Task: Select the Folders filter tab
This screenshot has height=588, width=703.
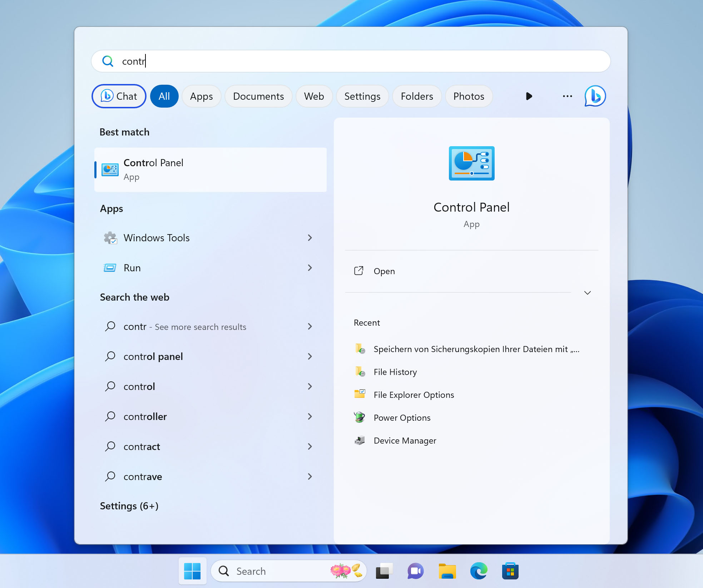Action: 417,96
